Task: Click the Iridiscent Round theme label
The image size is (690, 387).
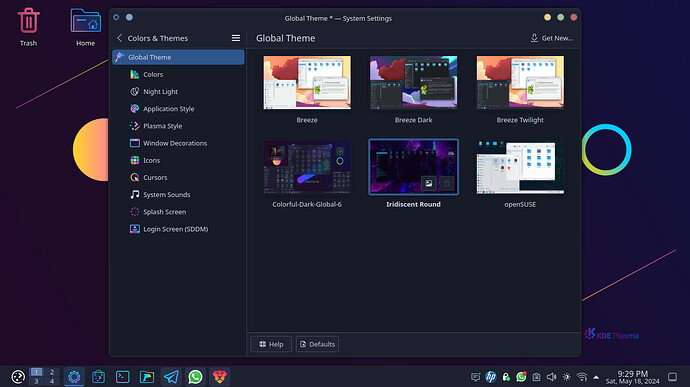Action: [414, 204]
